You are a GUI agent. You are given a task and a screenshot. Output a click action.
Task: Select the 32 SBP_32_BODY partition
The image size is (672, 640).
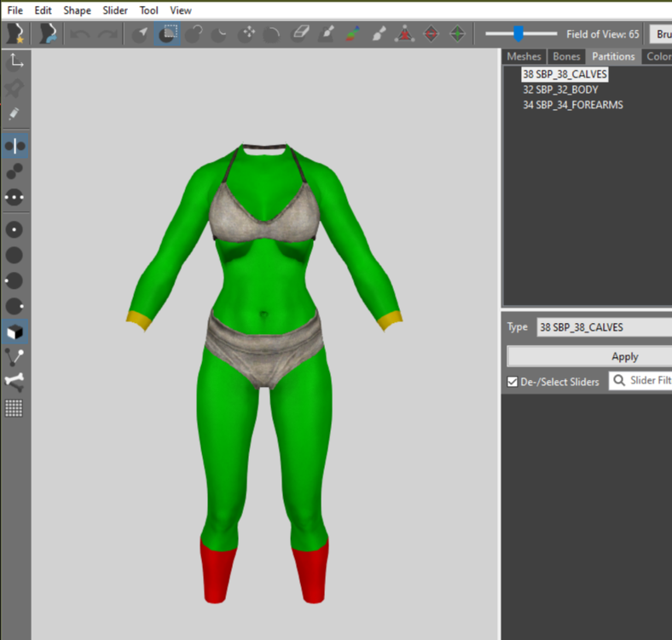(560, 89)
